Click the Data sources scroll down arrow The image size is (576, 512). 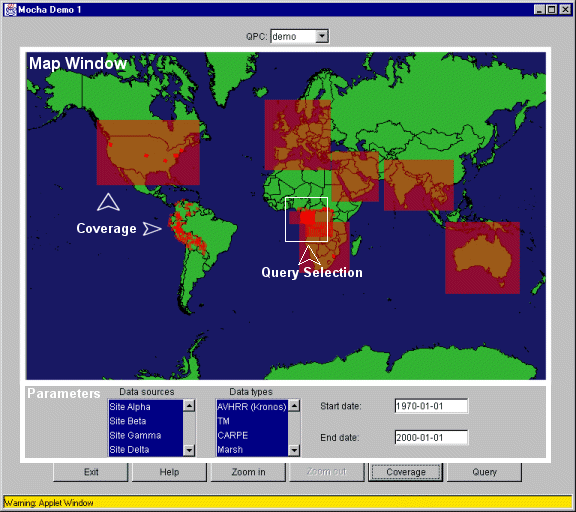189,450
